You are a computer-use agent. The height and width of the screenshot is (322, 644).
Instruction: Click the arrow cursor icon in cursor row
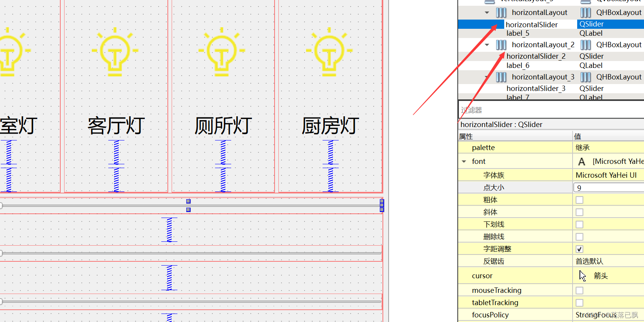click(583, 276)
